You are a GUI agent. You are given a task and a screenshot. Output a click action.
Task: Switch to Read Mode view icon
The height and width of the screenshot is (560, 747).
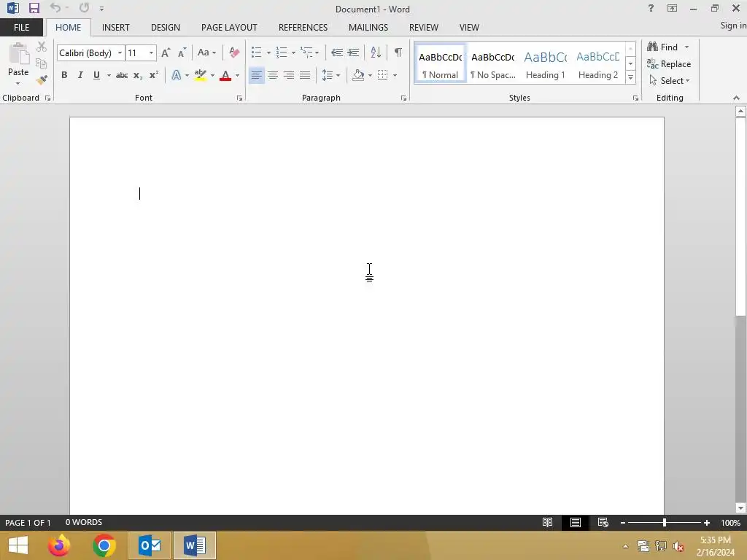coord(547,522)
